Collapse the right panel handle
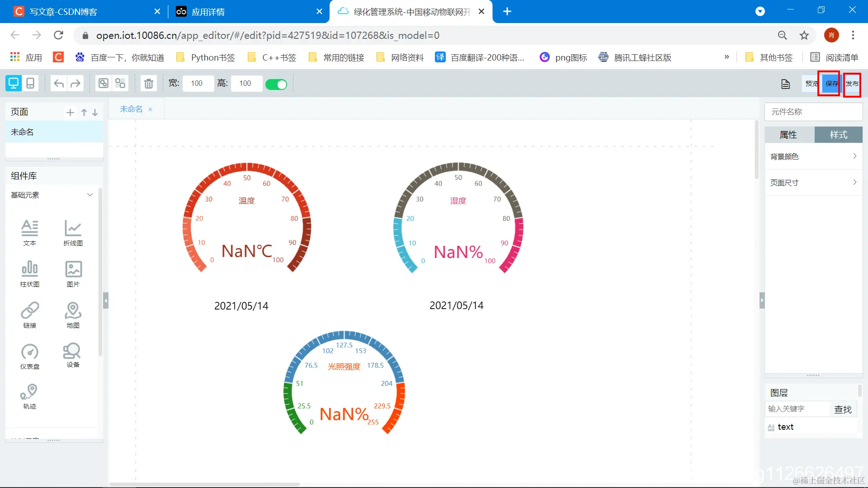Viewport: 868px width, 488px height. point(762,300)
